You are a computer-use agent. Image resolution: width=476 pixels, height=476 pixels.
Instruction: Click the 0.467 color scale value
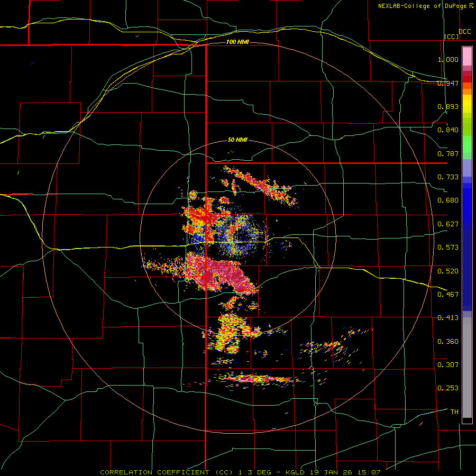pyautogui.click(x=448, y=294)
